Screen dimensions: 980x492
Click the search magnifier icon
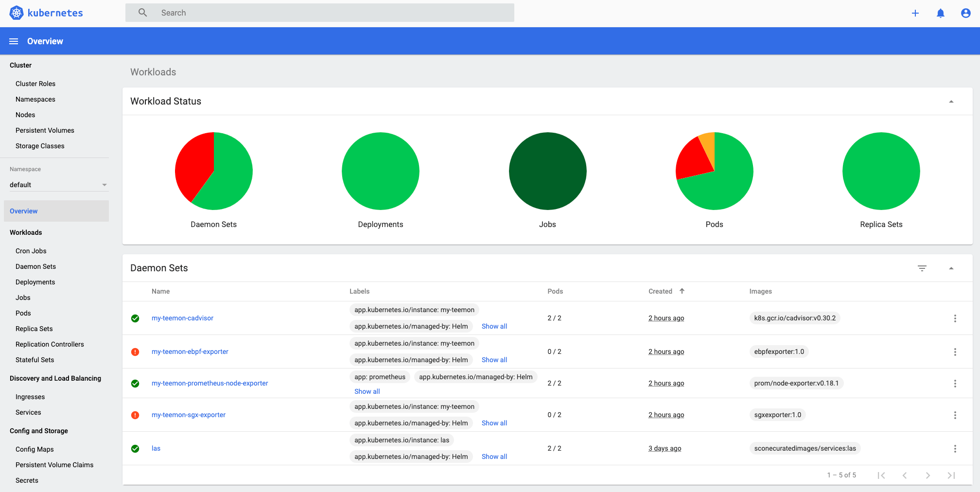click(x=142, y=12)
